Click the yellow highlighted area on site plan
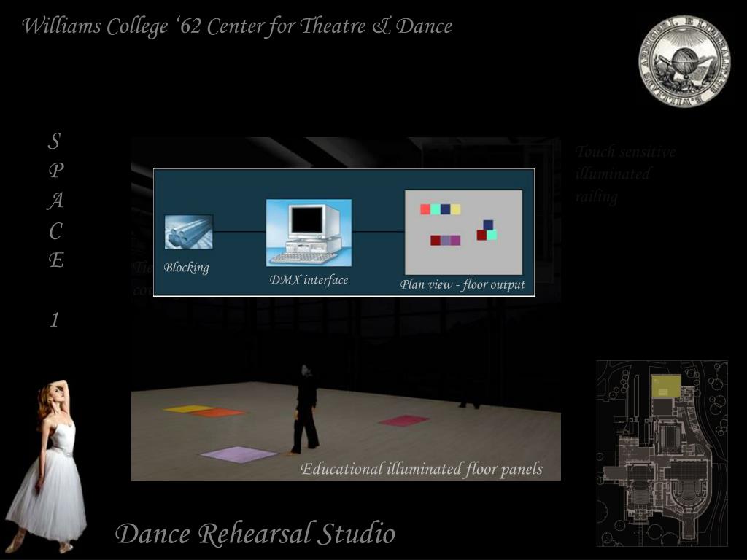747x560 pixels. (665, 386)
